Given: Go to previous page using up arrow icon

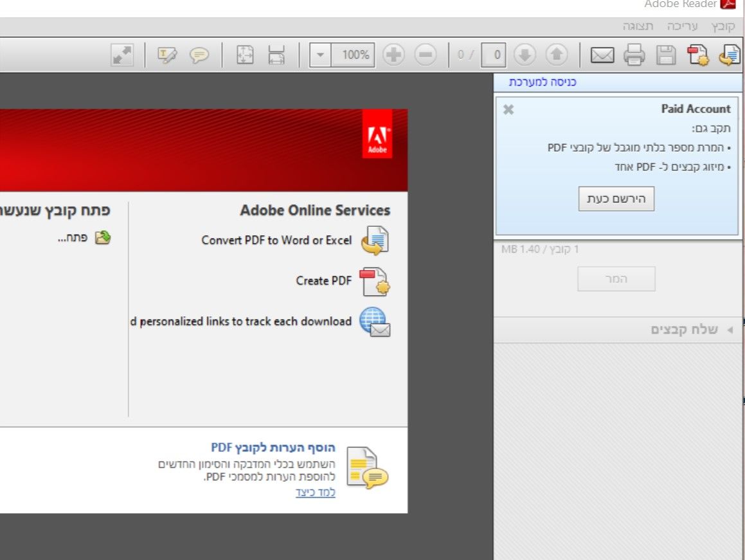Looking at the screenshot, I should [x=557, y=55].
